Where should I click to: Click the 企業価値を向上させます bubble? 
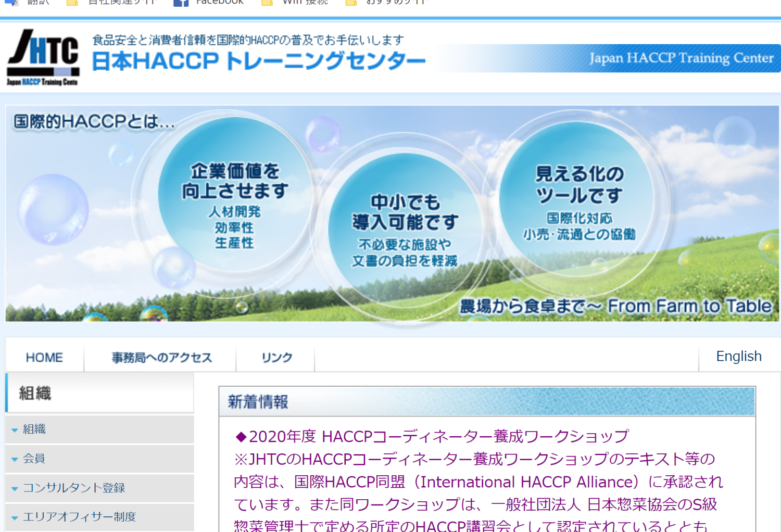coord(235,195)
